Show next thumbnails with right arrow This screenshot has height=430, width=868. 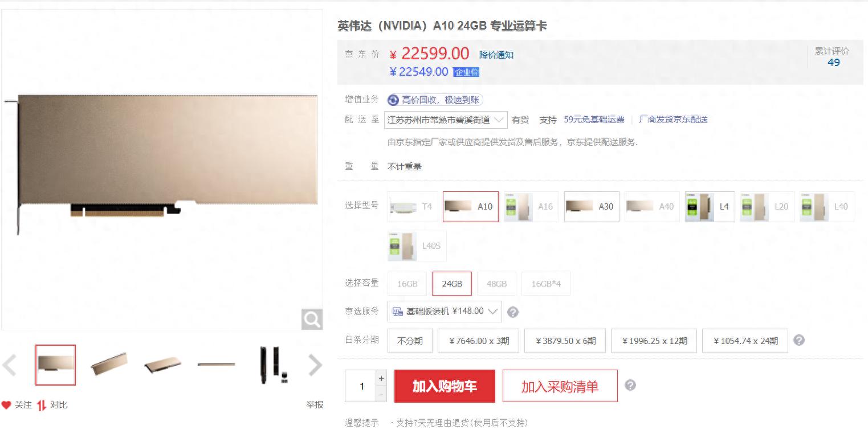(315, 365)
